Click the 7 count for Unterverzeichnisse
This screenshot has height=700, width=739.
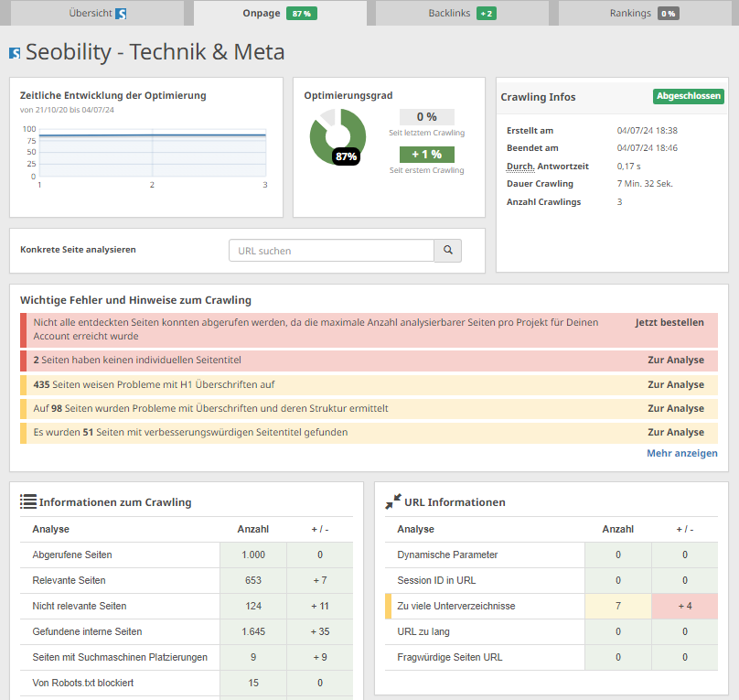tap(618, 606)
